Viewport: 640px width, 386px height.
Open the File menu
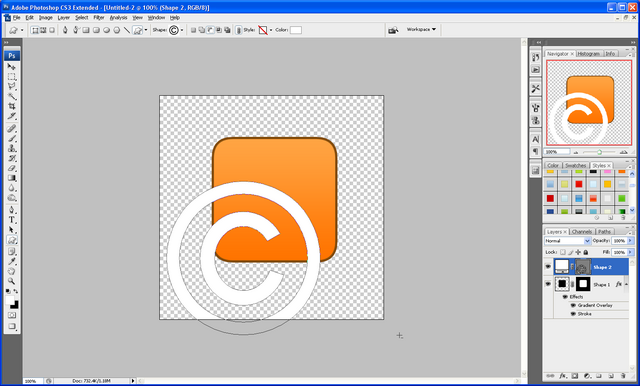[x=16, y=18]
